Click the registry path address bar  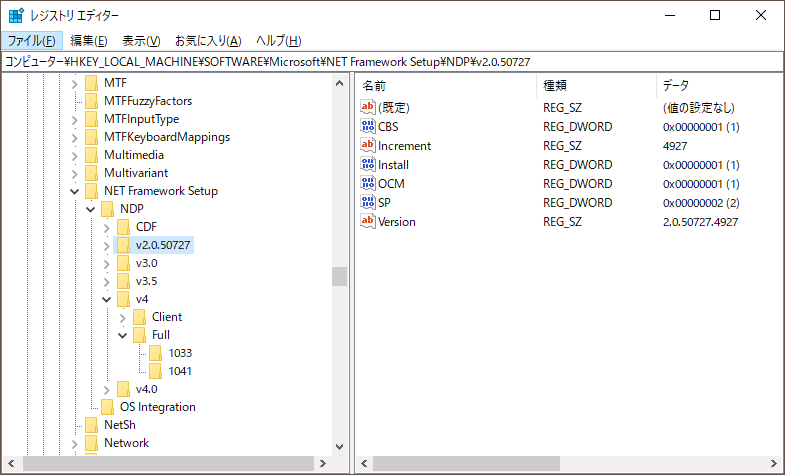392,62
